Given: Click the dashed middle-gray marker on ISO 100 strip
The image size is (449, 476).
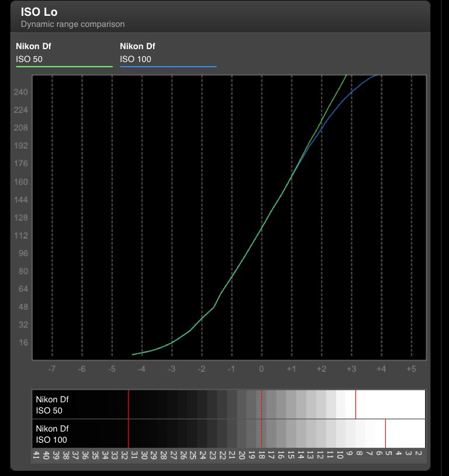Looking at the screenshot, I should tap(261, 434).
